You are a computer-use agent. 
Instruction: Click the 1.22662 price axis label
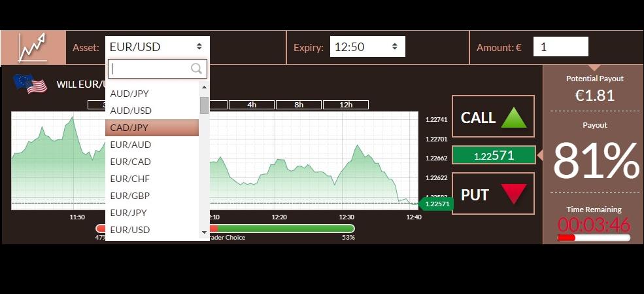pyautogui.click(x=437, y=158)
